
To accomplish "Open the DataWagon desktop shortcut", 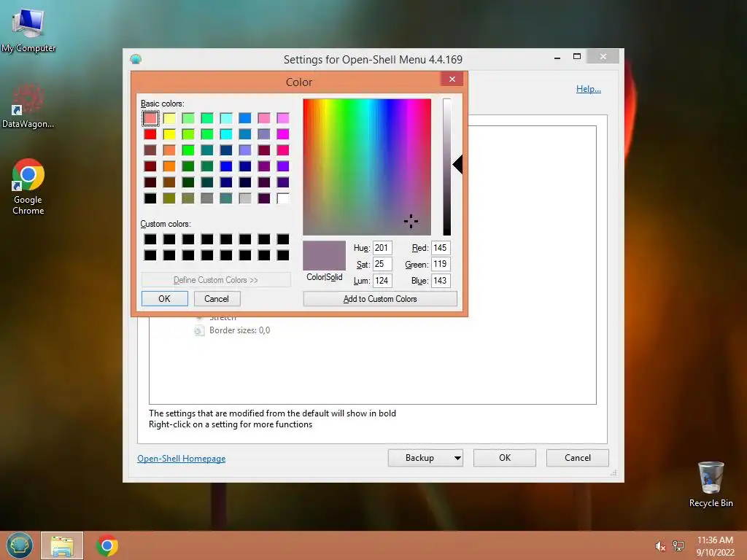I will pos(28,106).
